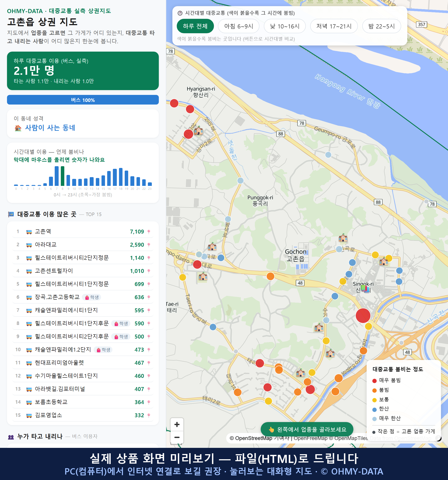Click school icon near Taeri-ro west
The height and width of the screenshot is (480, 448).
click(x=203, y=276)
